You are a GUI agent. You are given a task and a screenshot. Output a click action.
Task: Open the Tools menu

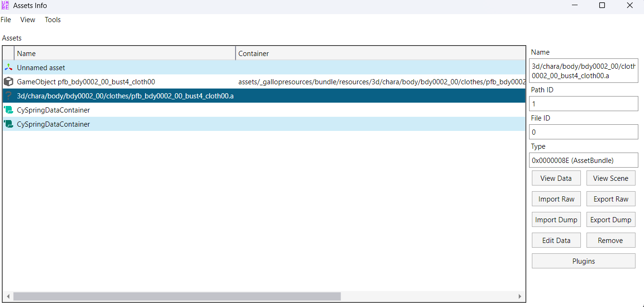tap(53, 20)
